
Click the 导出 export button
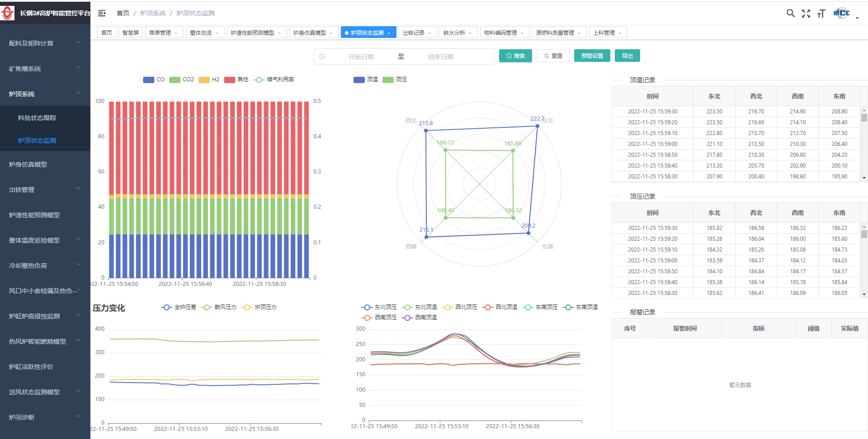tap(627, 56)
